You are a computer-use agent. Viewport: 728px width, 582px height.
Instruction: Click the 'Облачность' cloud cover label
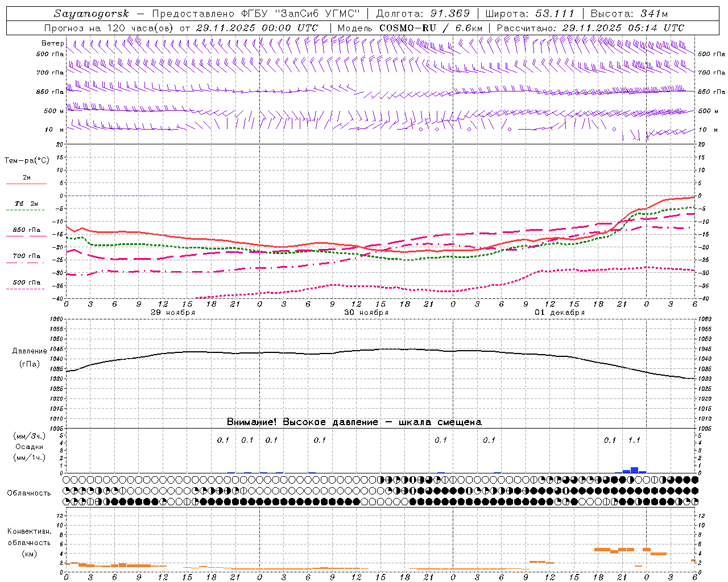[28, 493]
